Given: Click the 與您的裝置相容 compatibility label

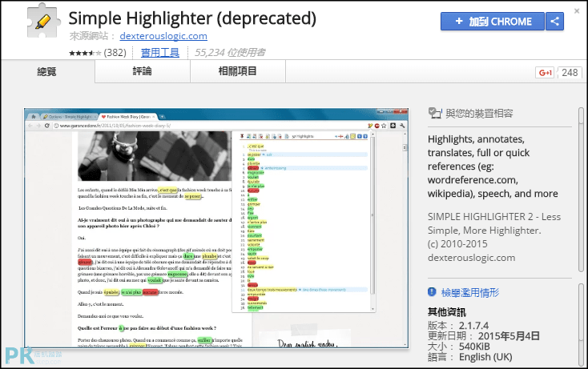Looking at the screenshot, I should (479, 114).
